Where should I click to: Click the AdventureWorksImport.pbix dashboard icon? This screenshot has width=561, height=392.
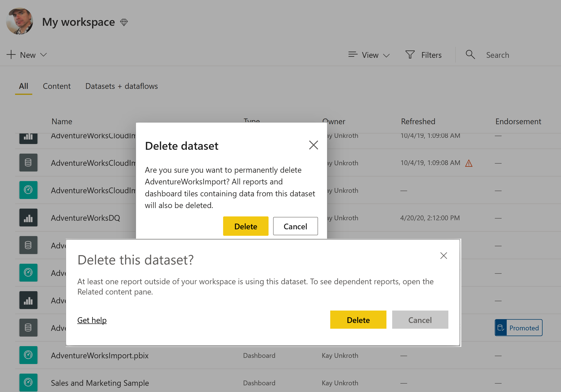tap(28, 355)
